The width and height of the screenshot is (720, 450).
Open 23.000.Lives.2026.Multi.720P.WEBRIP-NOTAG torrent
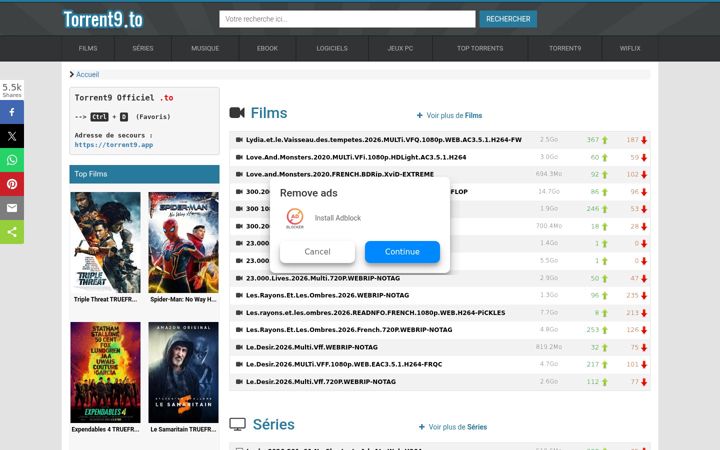tap(323, 278)
